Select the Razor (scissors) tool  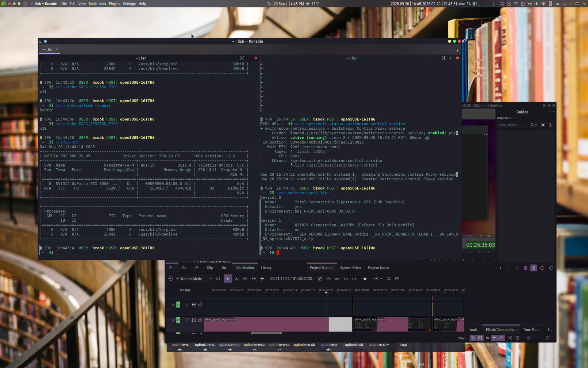point(236,278)
